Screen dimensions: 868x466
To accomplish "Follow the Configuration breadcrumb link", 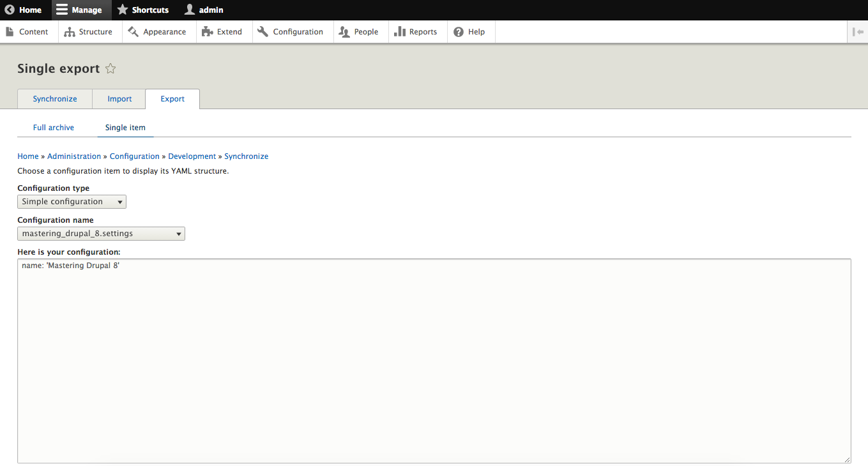I will 135,156.
